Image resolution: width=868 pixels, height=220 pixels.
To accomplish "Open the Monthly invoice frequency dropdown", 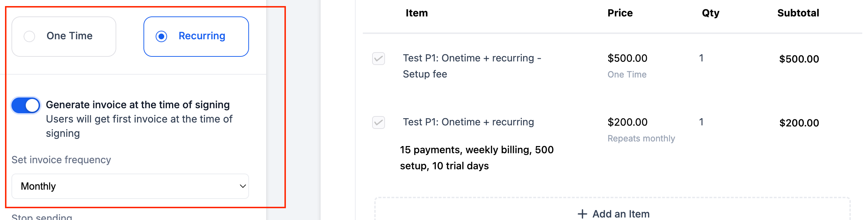I will point(130,186).
